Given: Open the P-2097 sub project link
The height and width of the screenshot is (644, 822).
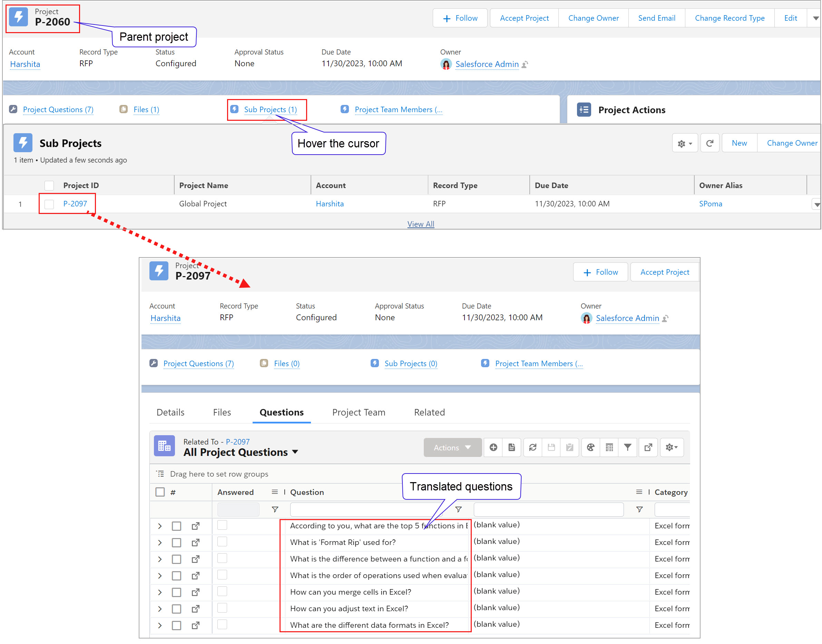Looking at the screenshot, I should coord(75,204).
